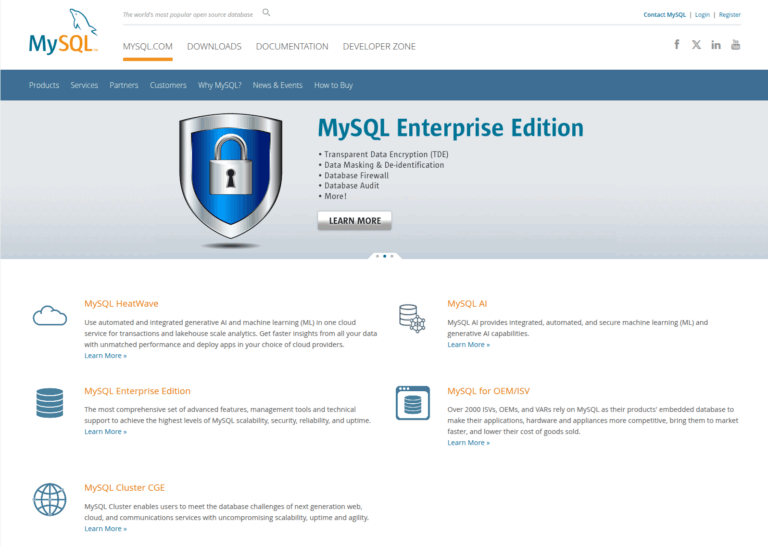Click the Database Firewall bullet
This screenshot has width=768, height=546.
click(354, 175)
